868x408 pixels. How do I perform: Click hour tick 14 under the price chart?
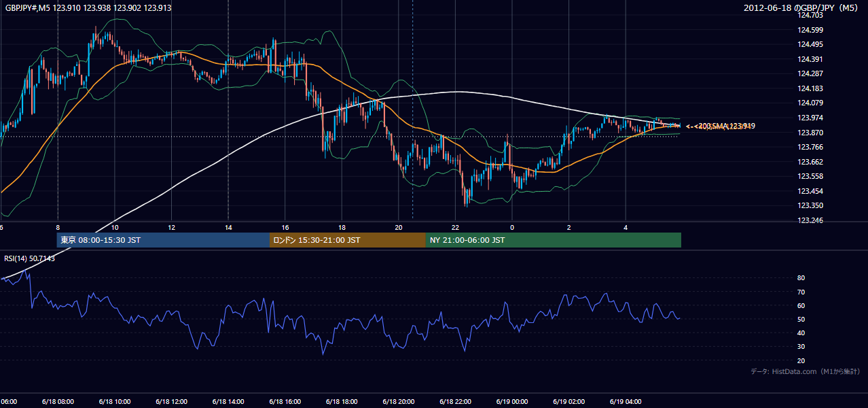[x=228, y=227]
